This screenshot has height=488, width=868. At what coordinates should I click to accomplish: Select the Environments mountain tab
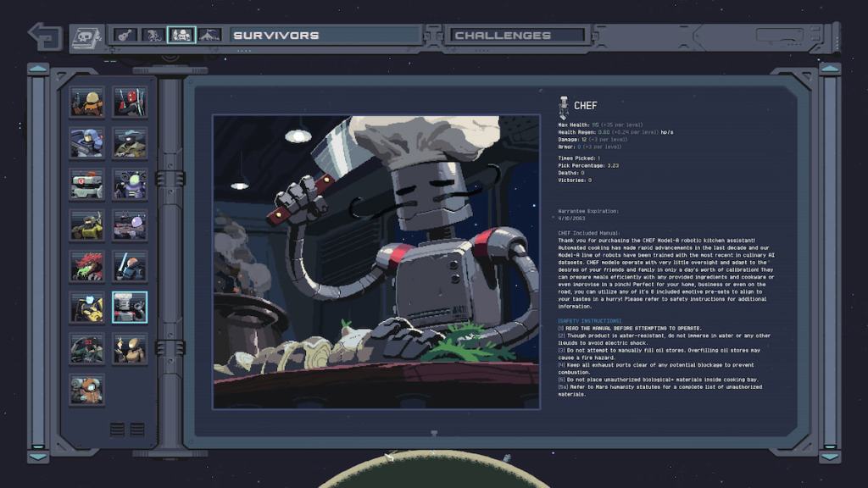[209, 36]
